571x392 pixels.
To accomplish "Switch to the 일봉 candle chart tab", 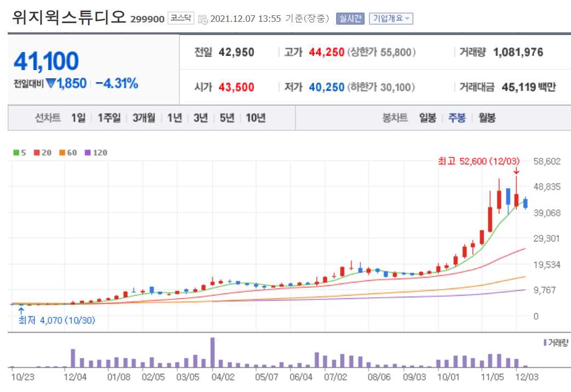I will 427,118.
